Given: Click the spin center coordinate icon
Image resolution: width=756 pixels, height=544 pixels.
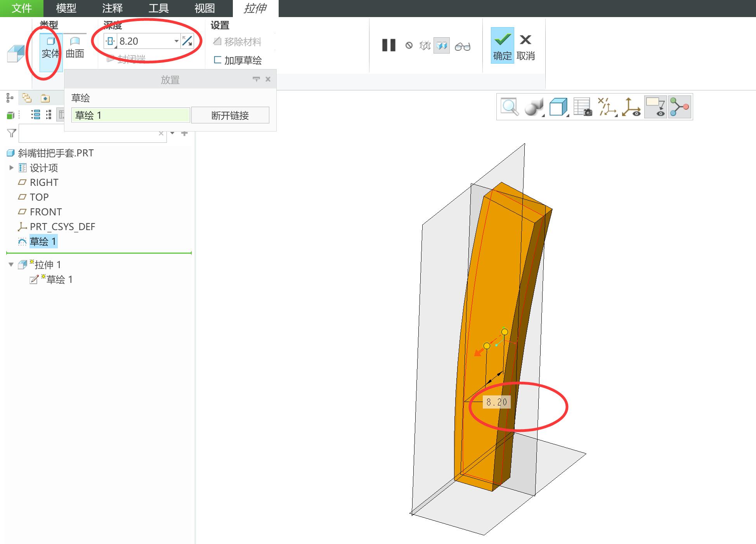Looking at the screenshot, I should 631,107.
